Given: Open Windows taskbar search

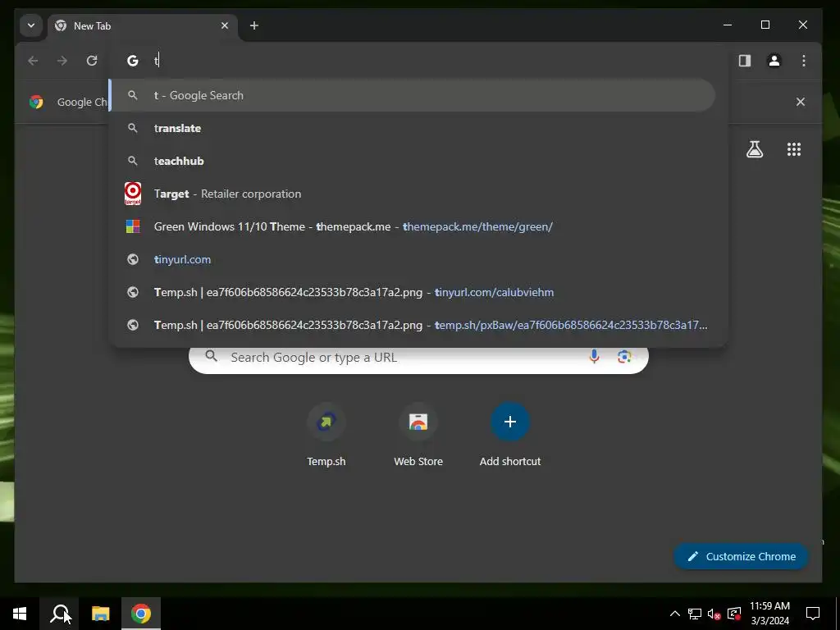Looking at the screenshot, I should point(60,614).
